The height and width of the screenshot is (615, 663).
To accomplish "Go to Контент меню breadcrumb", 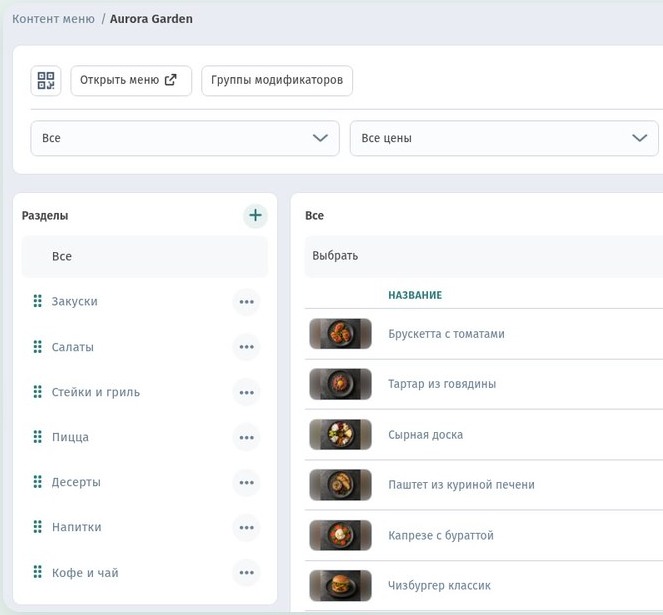I will click(53, 19).
